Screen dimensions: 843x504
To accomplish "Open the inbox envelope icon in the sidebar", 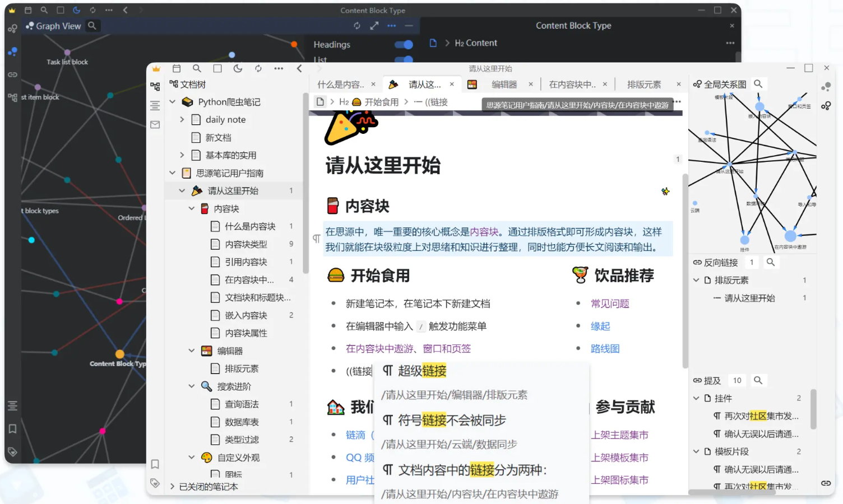I will [x=155, y=125].
